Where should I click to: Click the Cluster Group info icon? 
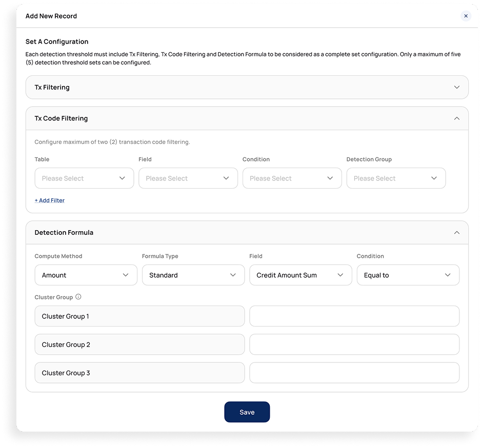pos(78,297)
